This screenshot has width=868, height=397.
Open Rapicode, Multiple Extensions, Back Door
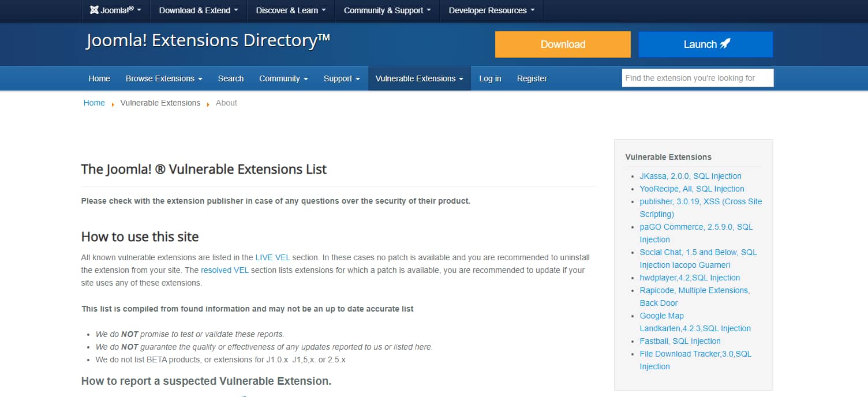(695, 297)
